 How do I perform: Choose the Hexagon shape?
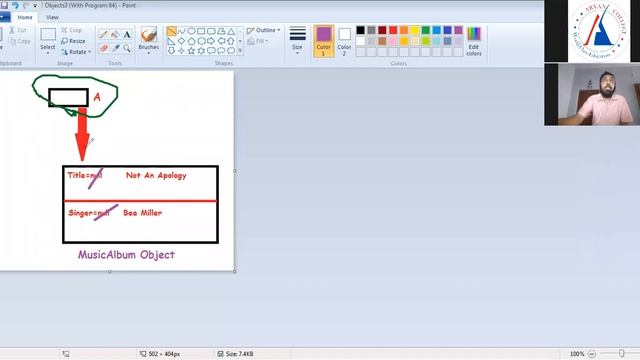pos(201,41)
